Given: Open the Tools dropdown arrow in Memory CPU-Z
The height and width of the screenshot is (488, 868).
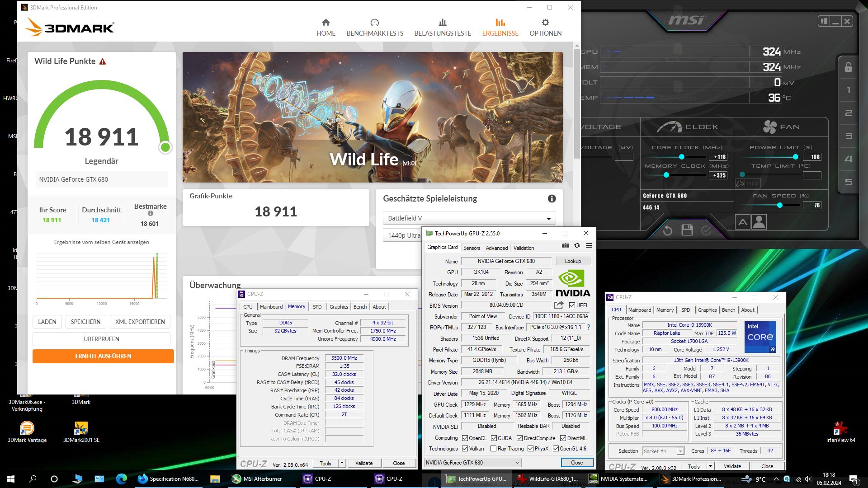Looking at the screenshot, I should 342,463.
